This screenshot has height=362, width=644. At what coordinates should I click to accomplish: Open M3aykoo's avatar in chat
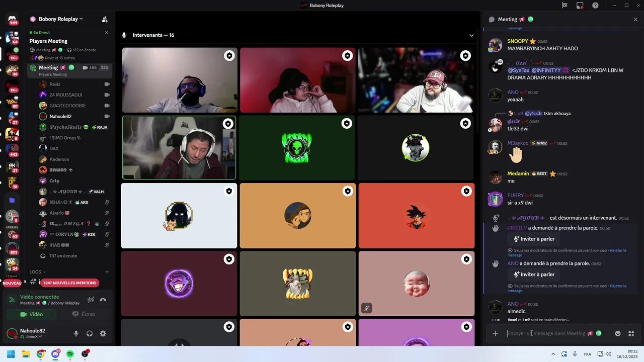[x=496, y=147]
